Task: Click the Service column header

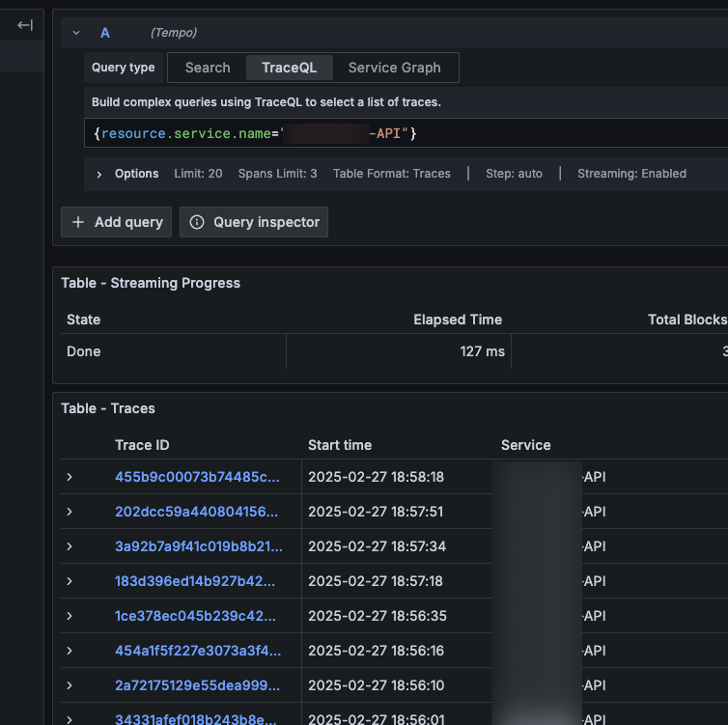Action: [x=526, y=445]
